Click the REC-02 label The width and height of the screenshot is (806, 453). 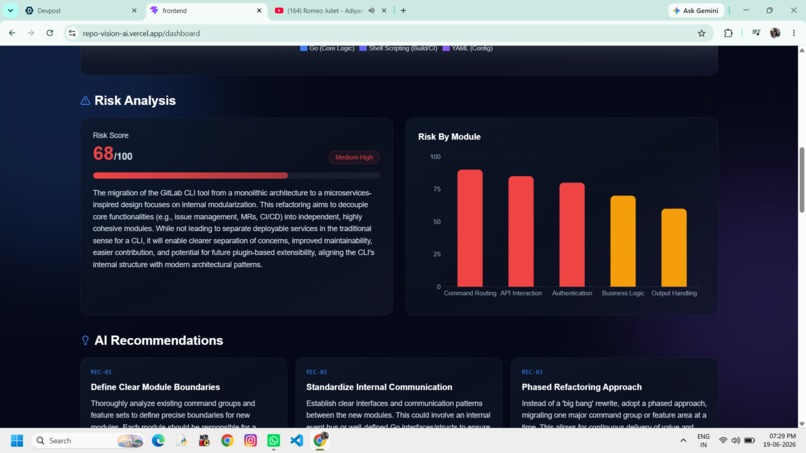317,372
